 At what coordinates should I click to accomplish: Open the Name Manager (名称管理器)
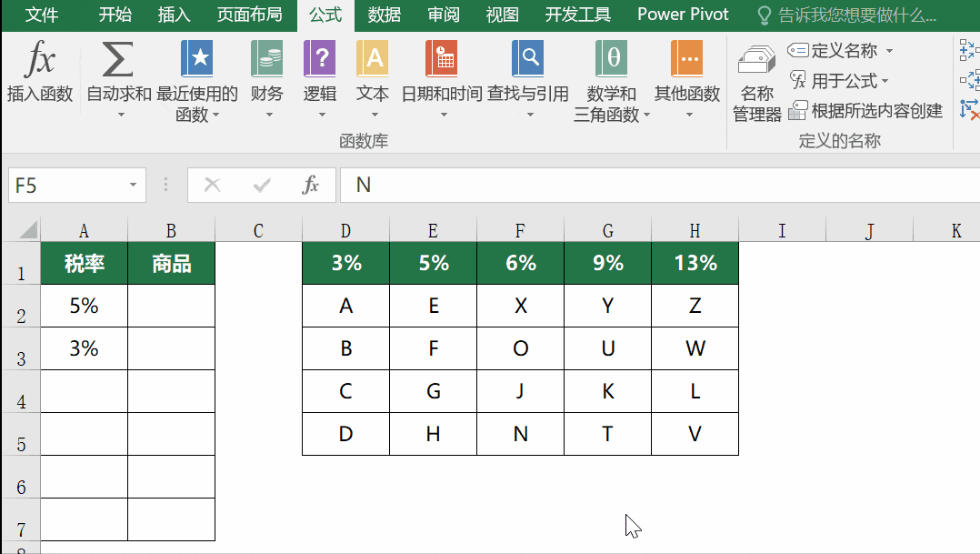tap(757, 83)
